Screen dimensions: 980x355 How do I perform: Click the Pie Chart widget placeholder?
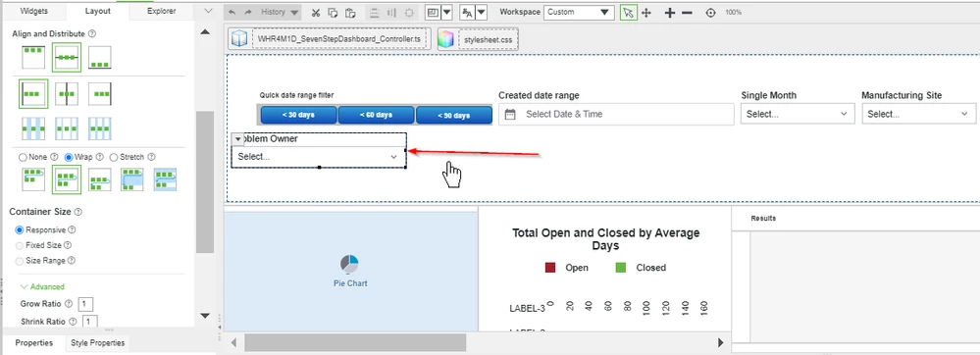350,271
